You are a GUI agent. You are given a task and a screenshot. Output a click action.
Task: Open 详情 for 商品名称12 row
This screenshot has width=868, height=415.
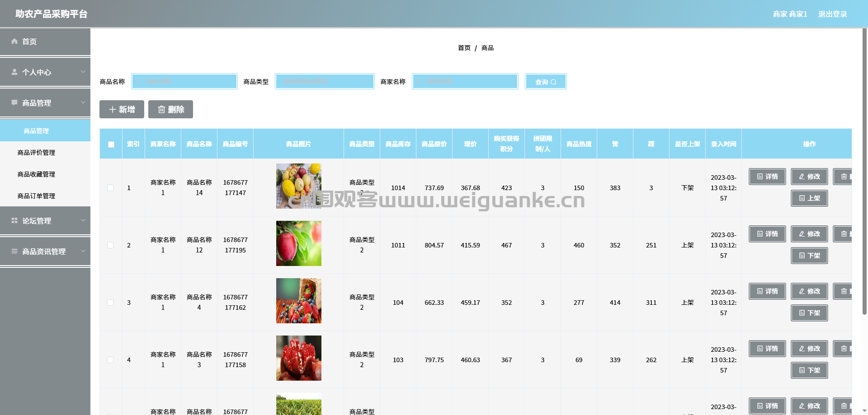coord(767,234)
